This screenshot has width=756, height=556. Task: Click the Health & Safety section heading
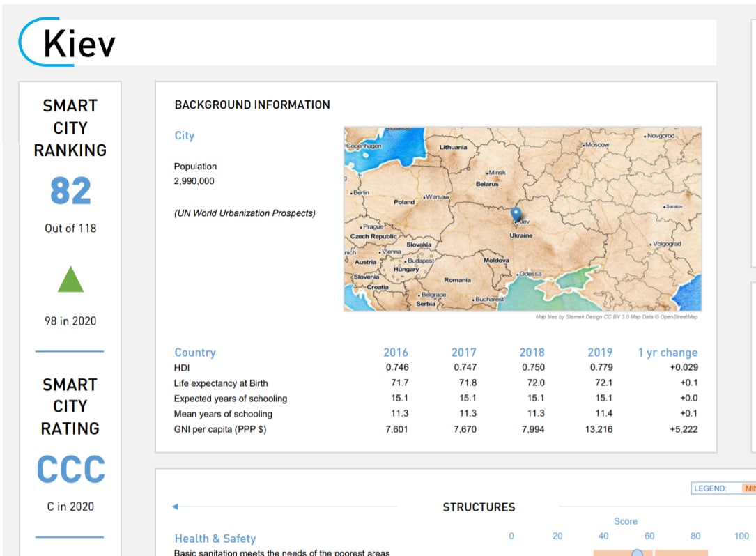215,538
